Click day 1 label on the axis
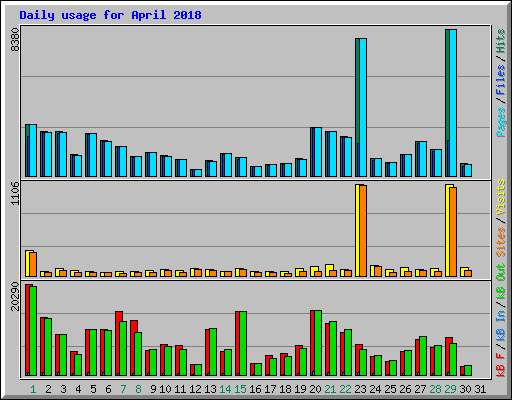This screenshot has width=512, height=400. coord(33,389)
